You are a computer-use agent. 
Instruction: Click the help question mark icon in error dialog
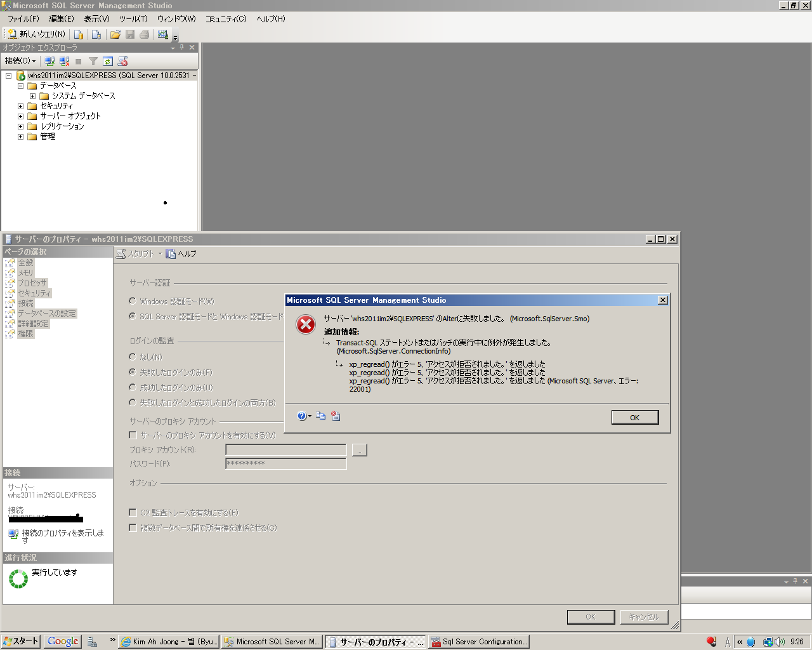click(x=302, y=416)
